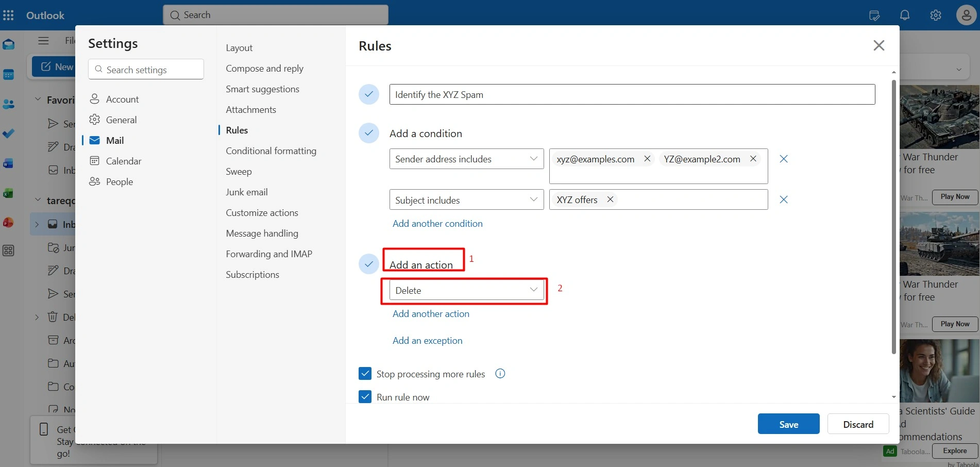This screenshot has height=467, width=980.
Task: Uncheck Stop processing more rules
Action: (x=365, y=373)
